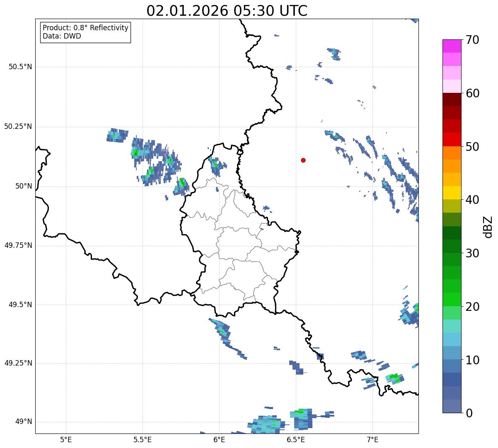Click the 50.25°N latitude tick label
Screen dimensions: 498x448
18,126
